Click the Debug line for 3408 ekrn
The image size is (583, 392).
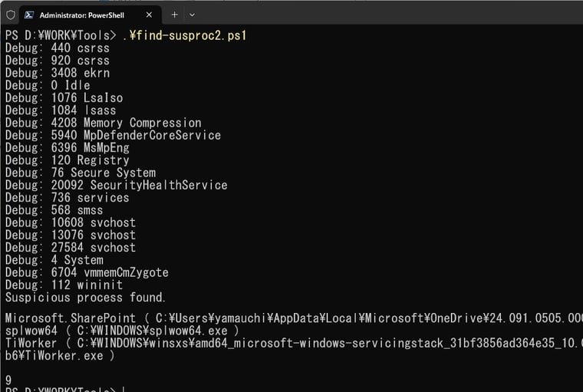pos(58,73)
